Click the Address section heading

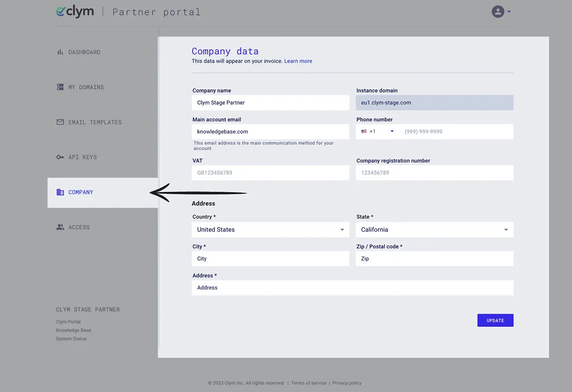point(203,203)
